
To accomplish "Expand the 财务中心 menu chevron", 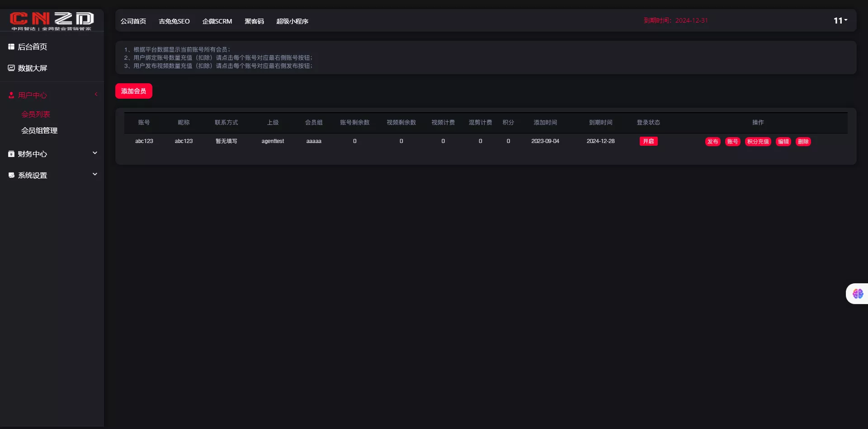I will tap(95, 153).
